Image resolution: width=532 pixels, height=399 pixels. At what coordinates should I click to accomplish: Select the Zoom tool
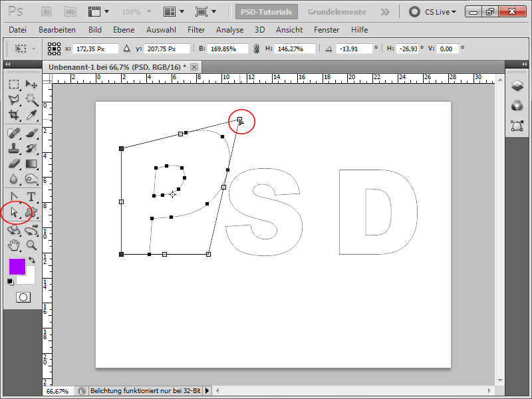coord(31,245)
